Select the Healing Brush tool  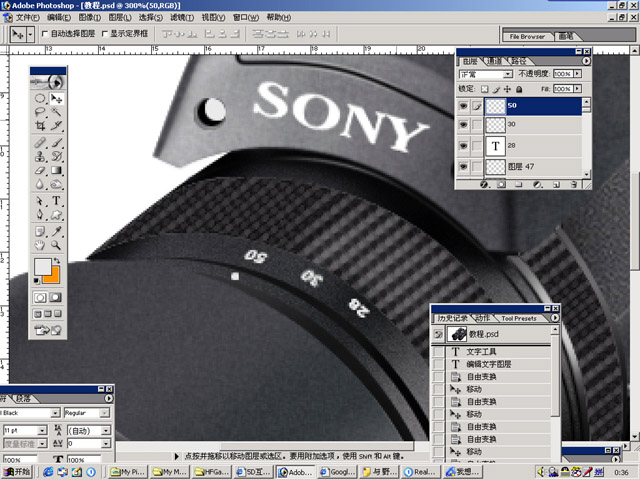pos(40,142)
